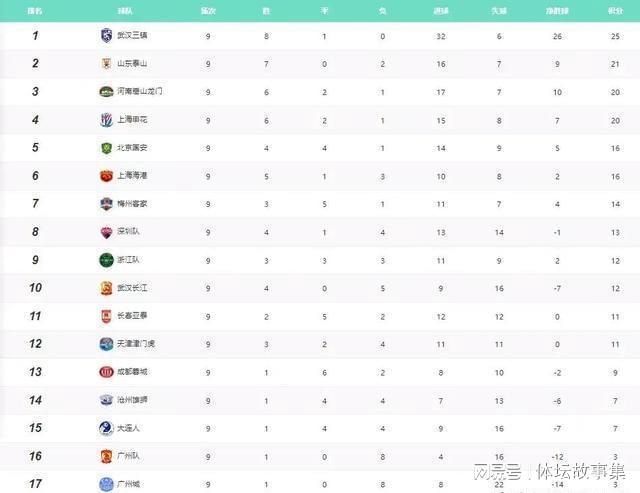The image size is (640, 493).
Task: Open the 武汉长江 team crest
Action: pyautogui.click(x=107, y=288)
